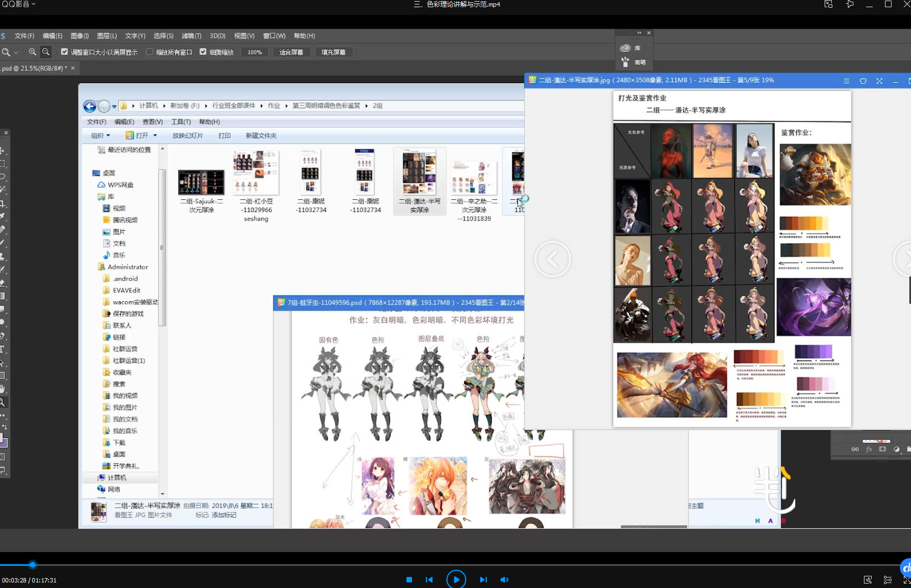The width and height of the screenshot is (911, 588).
Task: Click the Explorer back arrow button
Action: 90,106
